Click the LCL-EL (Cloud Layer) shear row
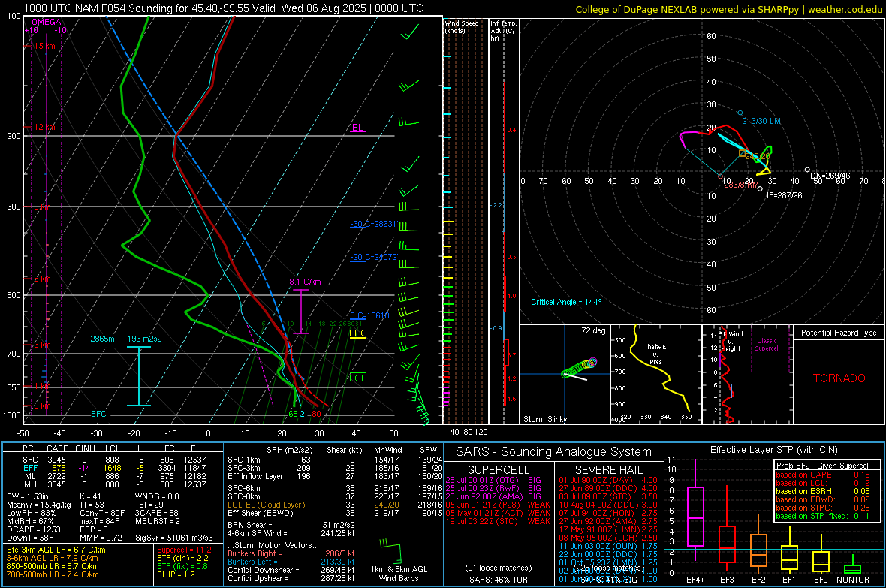 pyautogui.click(x=335, y=505)
